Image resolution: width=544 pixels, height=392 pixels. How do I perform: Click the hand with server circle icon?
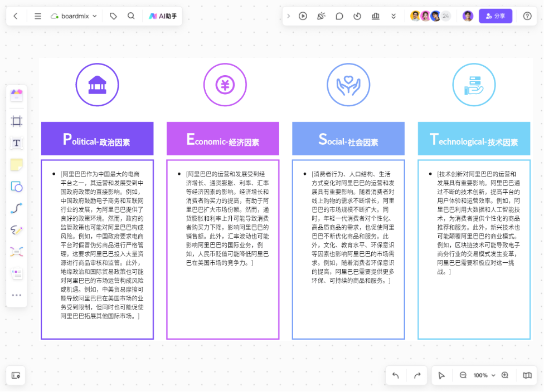[474, 85]
